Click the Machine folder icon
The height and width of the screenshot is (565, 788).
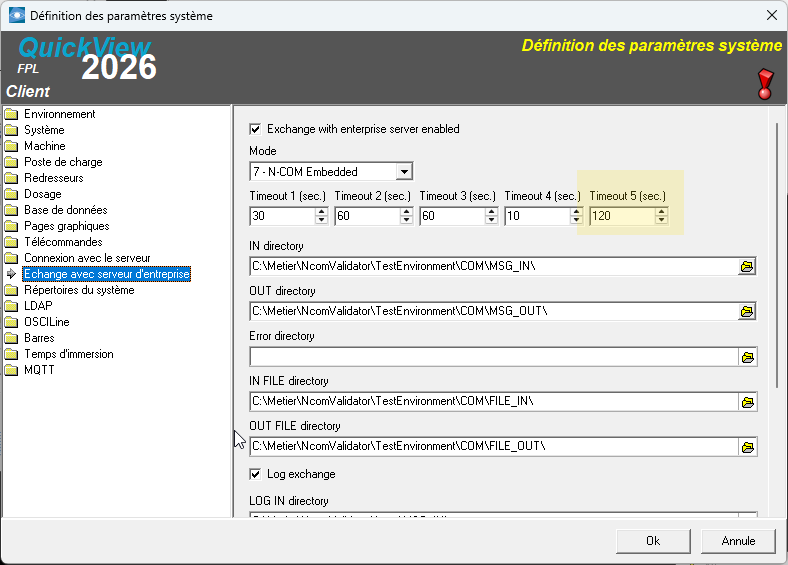click(11, 146)
